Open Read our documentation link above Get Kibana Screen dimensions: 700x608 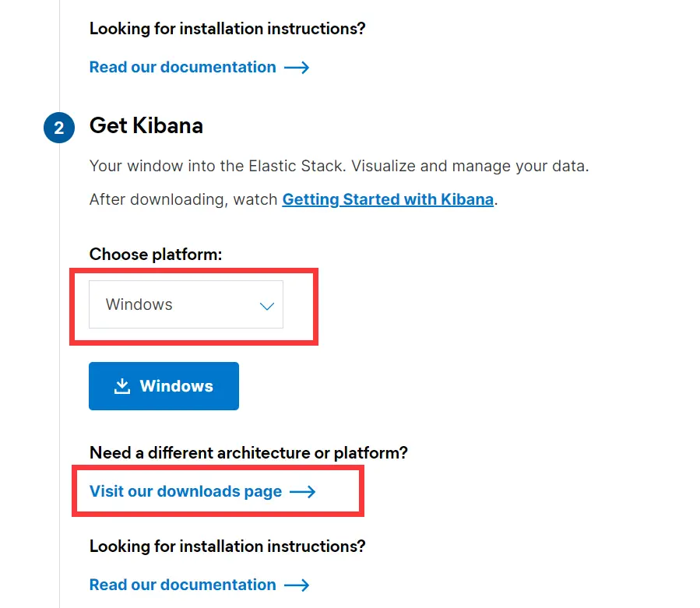pos(182,67)
